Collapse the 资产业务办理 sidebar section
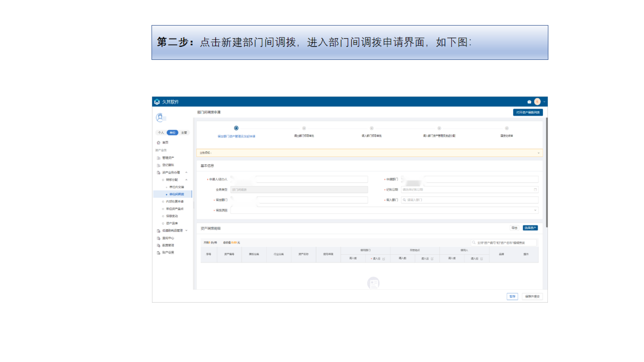 click(x=186, y=172)
